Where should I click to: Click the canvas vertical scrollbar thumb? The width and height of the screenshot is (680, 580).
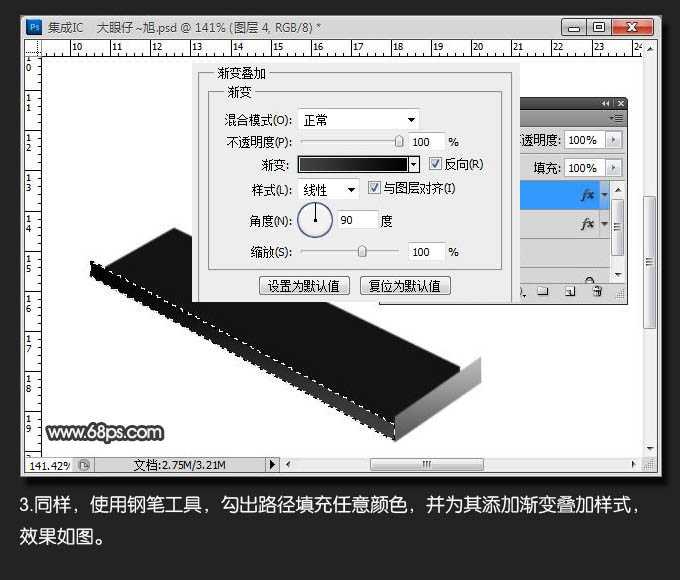pyautogui.click(x=650, y=262)
